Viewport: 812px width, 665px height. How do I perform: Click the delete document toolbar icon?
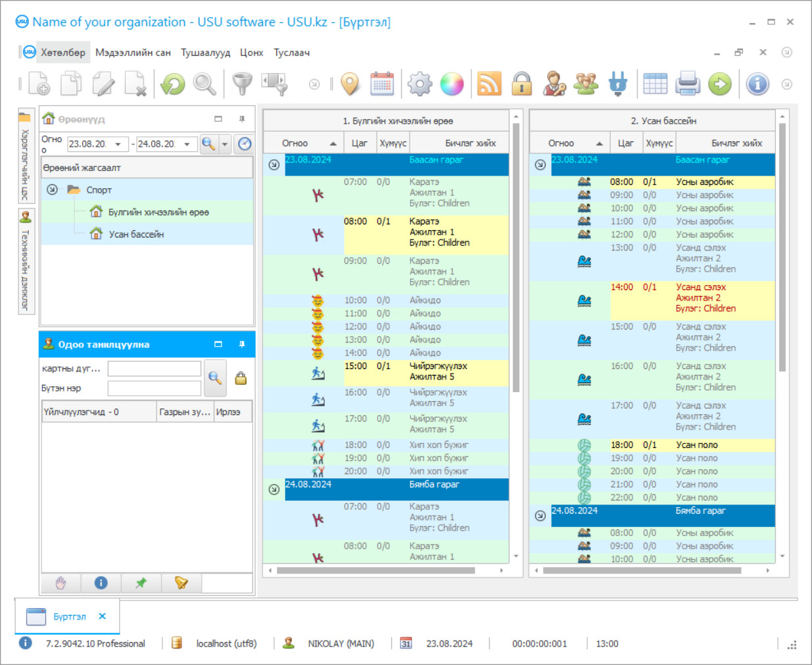tap(135, 84)
